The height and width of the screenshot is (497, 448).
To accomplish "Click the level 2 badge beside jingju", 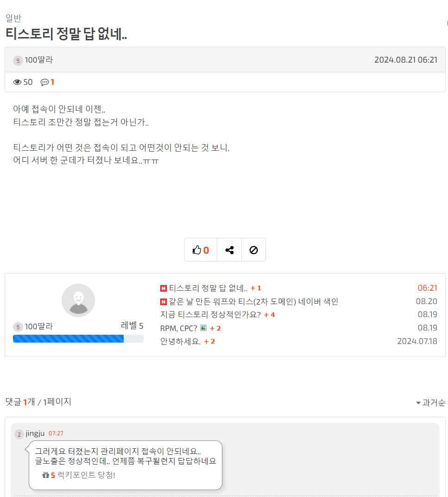I will click(19, 434).
